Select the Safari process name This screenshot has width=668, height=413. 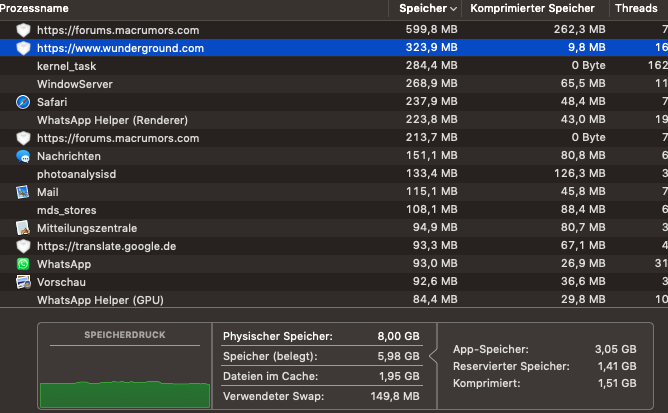click(x=52, y=102)
